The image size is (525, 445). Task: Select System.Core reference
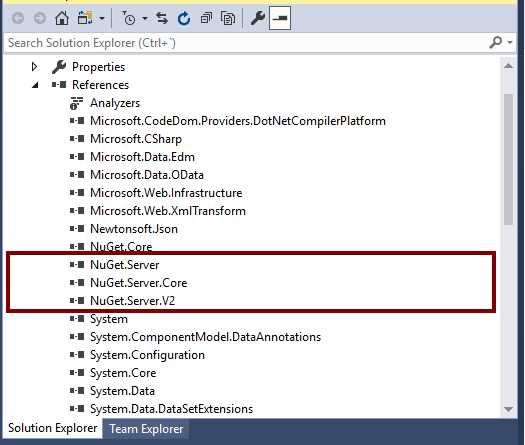123,373
